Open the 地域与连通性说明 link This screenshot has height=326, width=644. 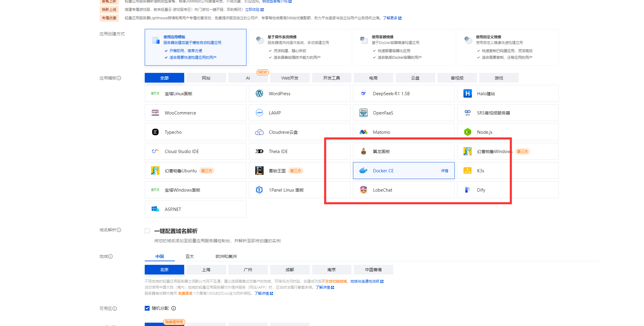(367, 281)
